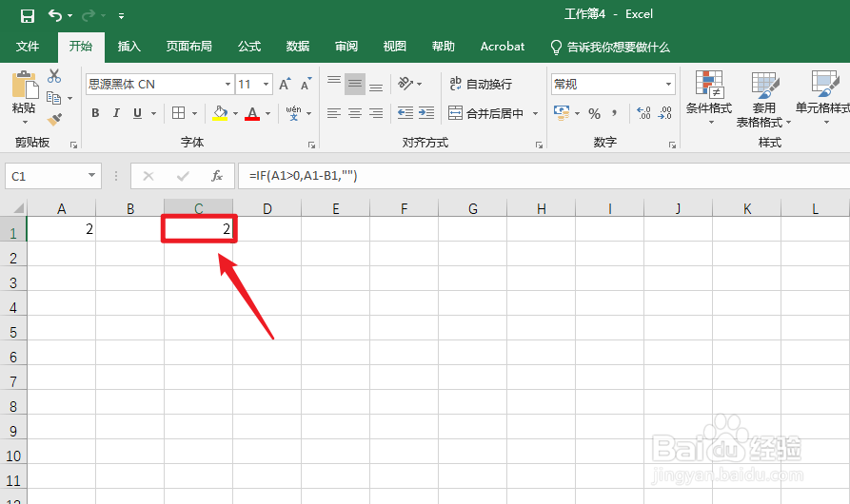Open 单元格样式 cell styles gallery
This screenshot has height=504, width=850.
click(x=822, y=98)
